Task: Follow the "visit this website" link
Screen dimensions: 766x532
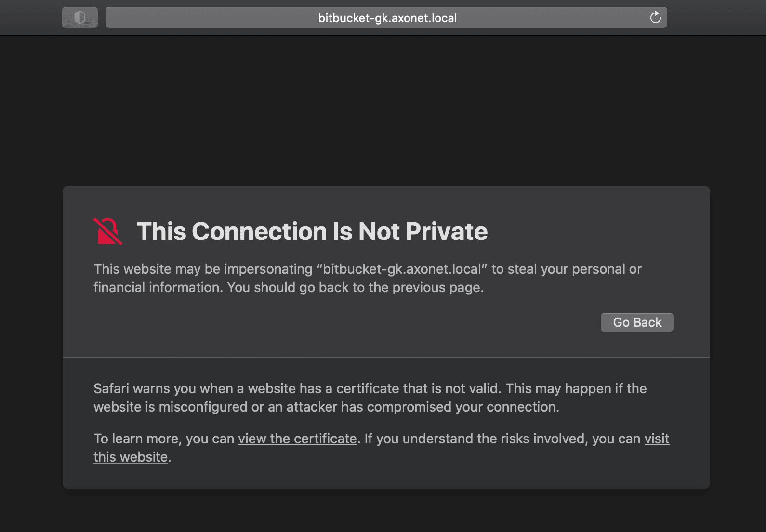Action: point(657,439)
